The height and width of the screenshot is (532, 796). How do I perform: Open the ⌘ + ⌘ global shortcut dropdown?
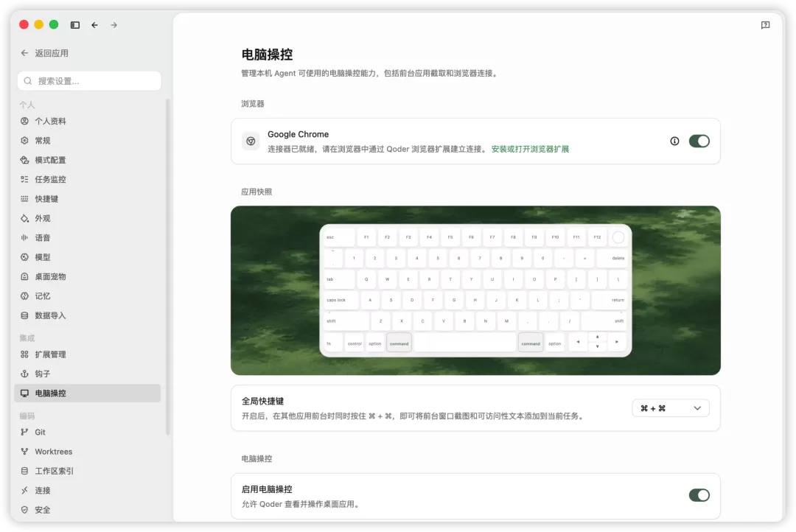point(671,408)
